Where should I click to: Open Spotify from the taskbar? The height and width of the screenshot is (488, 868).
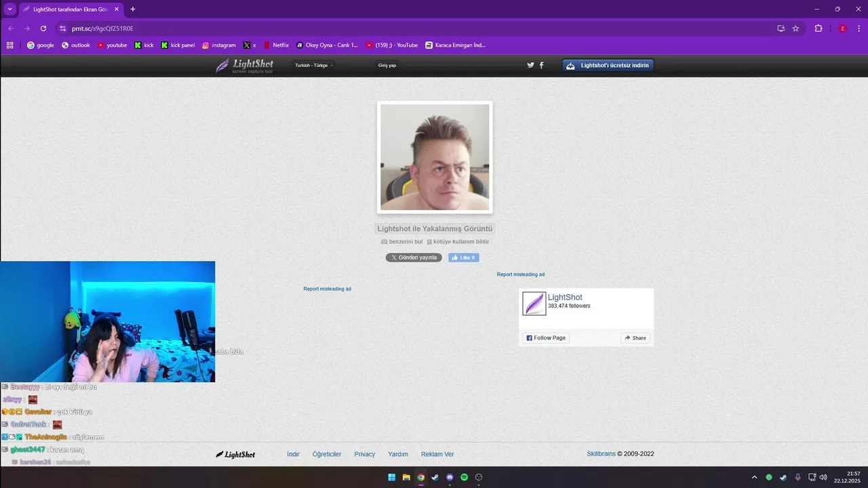click(465, 477)
